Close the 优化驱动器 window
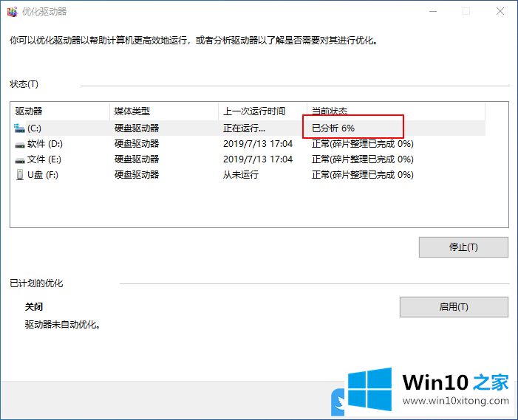Screen dimensions: 518x420 tap(500, 12)
